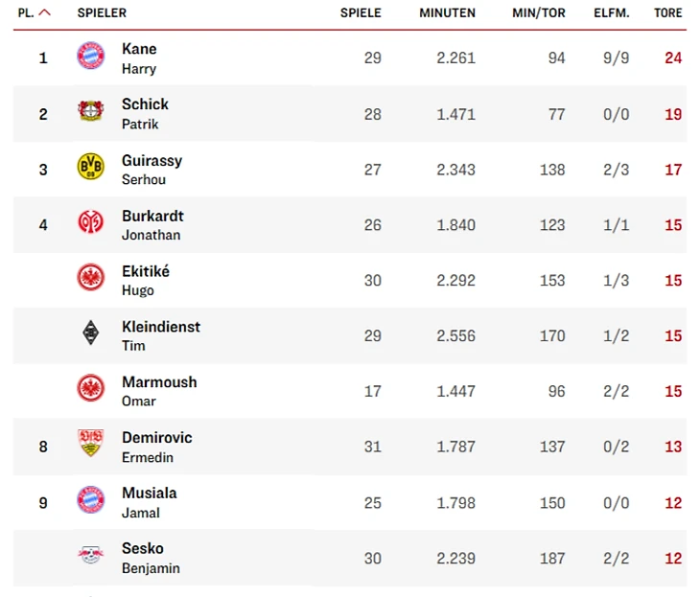Screen dimensions: 700x597
Task: Click the VfB Stuttgart logo beside Demirovic
Action: click(x=90, y=444)
